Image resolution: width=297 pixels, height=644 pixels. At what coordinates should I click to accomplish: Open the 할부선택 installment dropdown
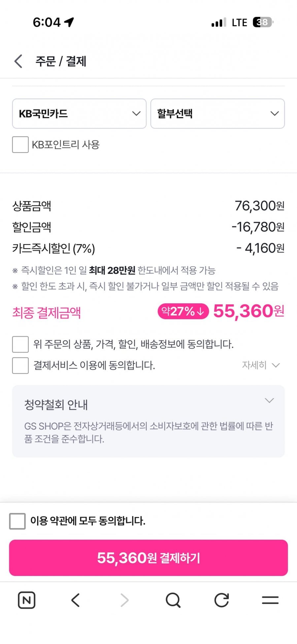coord(217,114)
